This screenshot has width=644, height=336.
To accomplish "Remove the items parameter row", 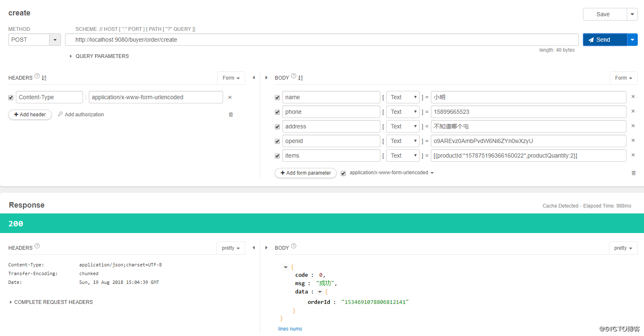I will pyautogui.click(x=633, y=155).
